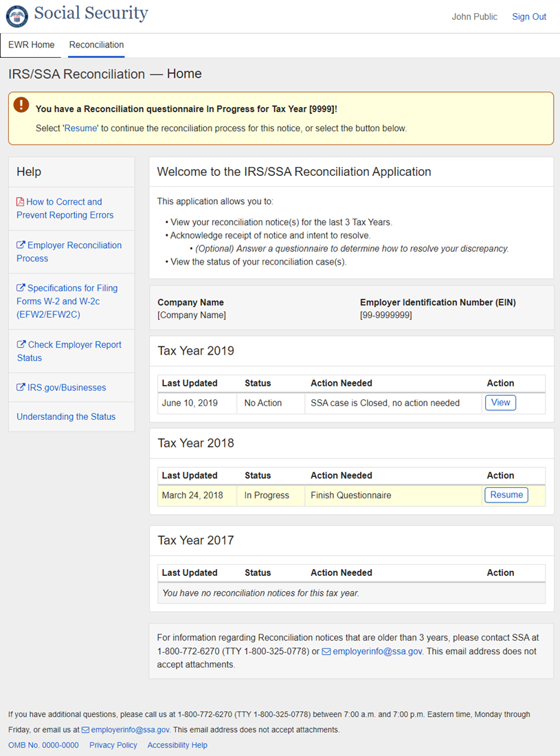Open the Privacy Policy footer link

click(x=113, y=745)
